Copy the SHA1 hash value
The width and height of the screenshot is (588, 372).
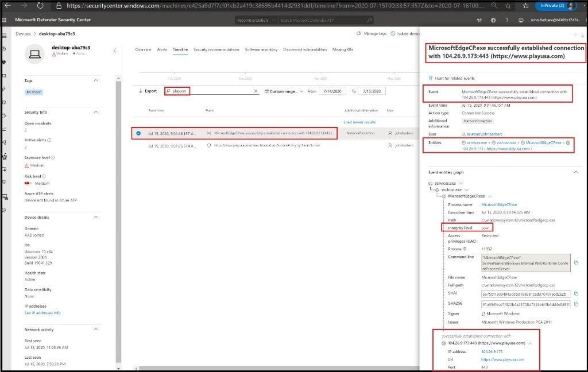click(x=577, y=293)
